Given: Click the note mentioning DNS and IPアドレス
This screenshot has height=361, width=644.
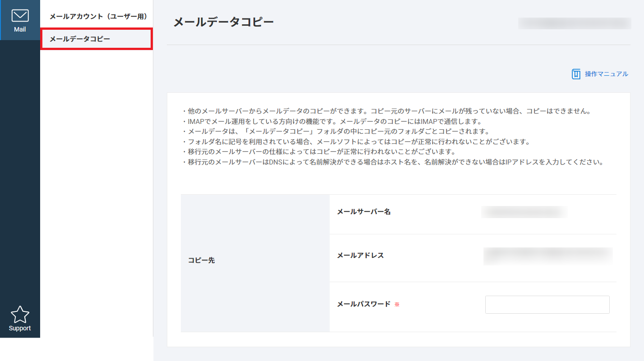Looking at the screenshot, I should click(392, 162).
